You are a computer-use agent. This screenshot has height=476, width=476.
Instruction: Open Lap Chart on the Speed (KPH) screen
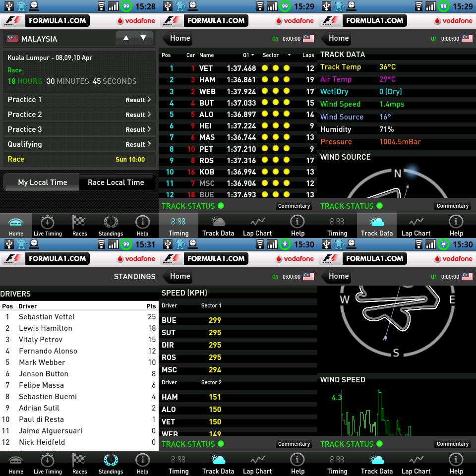coord(257,464)
